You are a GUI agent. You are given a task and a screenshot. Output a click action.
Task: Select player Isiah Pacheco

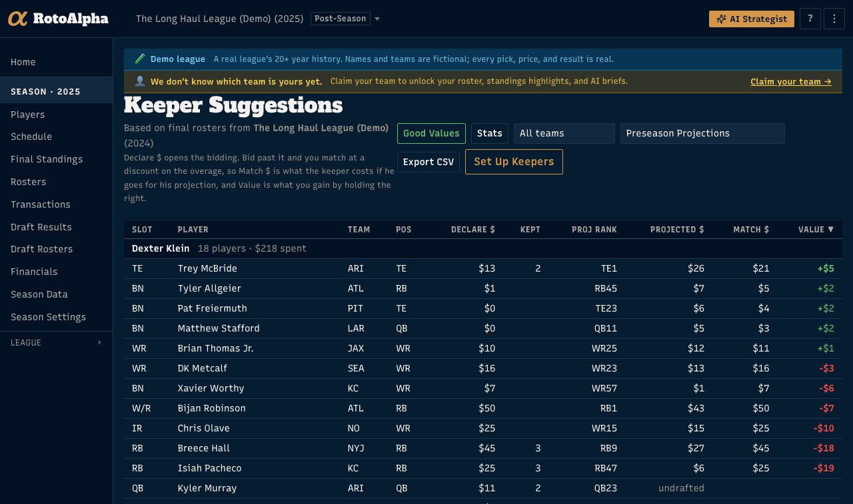[x=210, y=468]
